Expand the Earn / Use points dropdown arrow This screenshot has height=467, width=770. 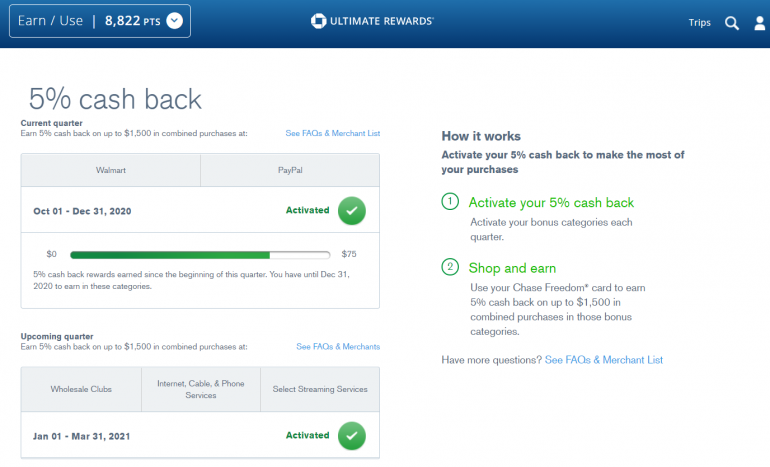175,21
